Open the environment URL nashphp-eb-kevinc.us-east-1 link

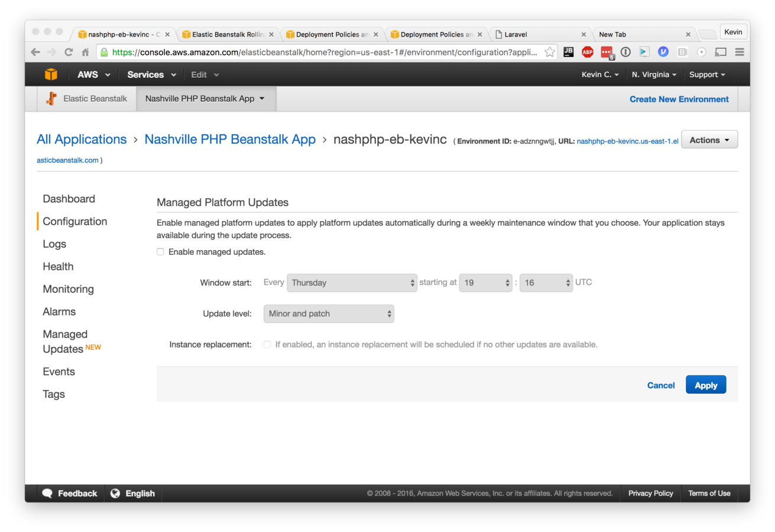(627, 141)
